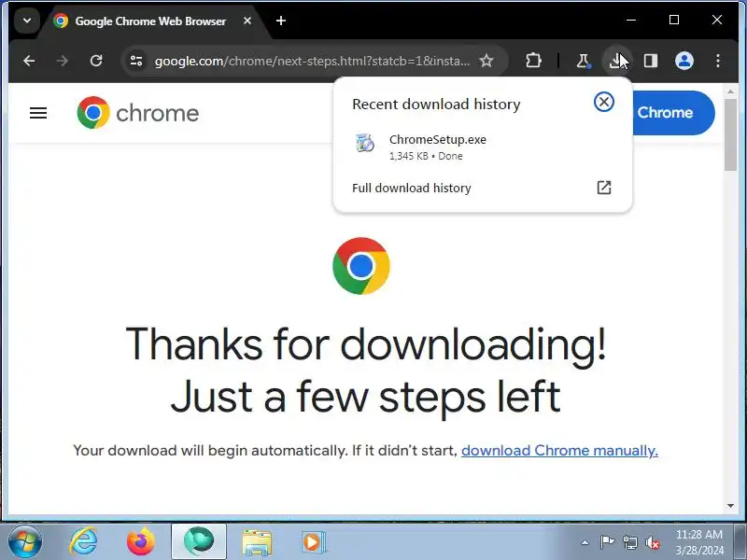Open Full download history
The height and width of the screenshot is (560, 747).
pyautogui.click(x=483, y=189)
